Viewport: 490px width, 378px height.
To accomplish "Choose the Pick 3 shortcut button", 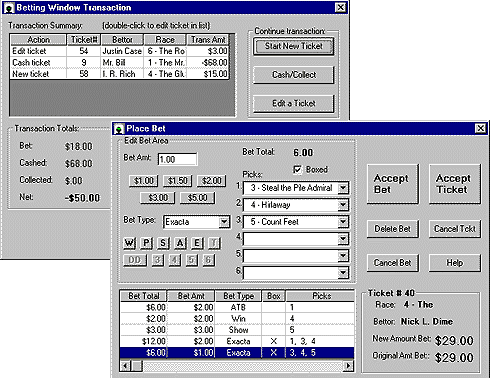I will 157,260.
